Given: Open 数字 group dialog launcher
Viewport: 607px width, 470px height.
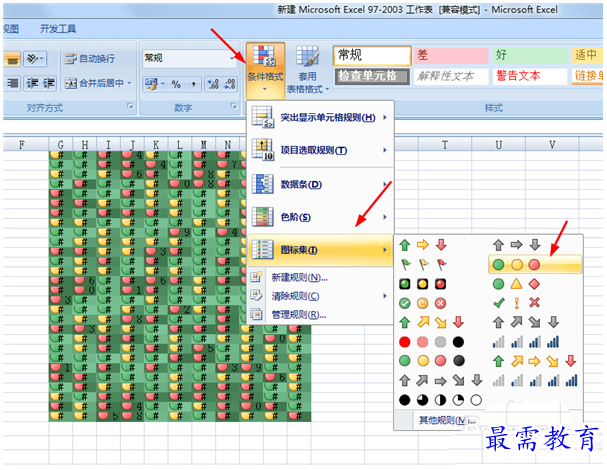Looking at the screenshot, I should pos(233,105).
